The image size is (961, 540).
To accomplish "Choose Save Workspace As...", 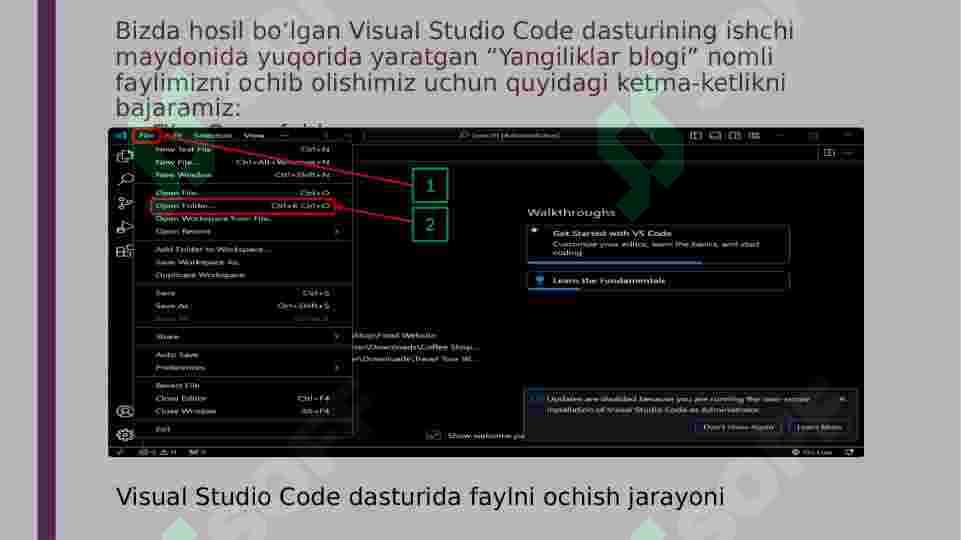I will click(243, 262).
